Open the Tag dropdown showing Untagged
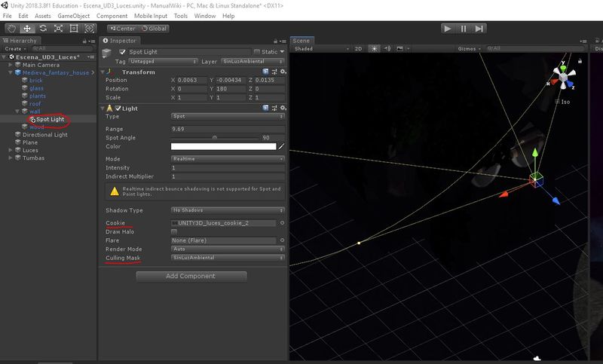Image resolution: width=603 pixels, height=364 pixels. pyautogui.click(x=163, y=62)
